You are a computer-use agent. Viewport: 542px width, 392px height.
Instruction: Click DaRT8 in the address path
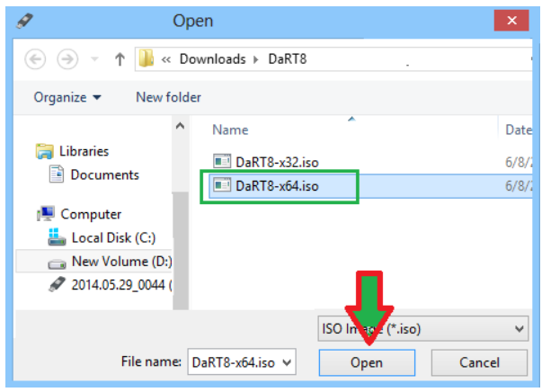coord(288,59)
